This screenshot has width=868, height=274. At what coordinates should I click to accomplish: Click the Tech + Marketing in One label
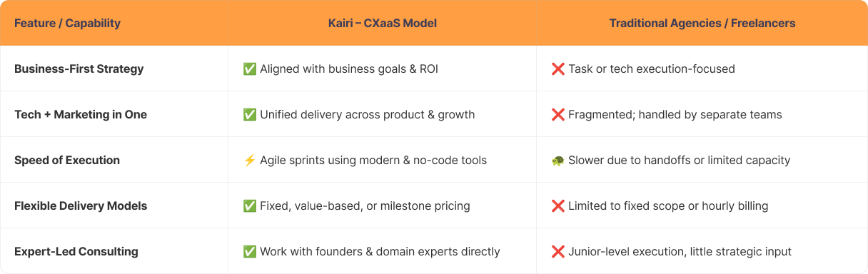(x=81, y=115)
